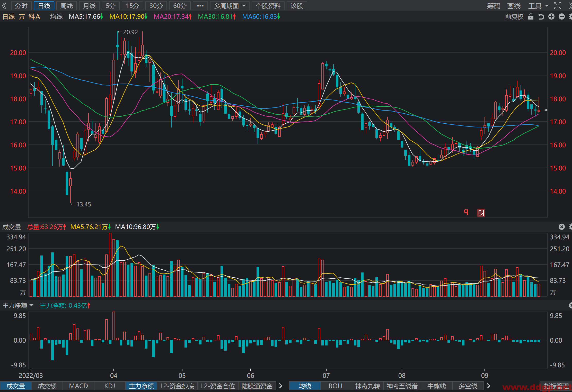This screenshot has height=392, width=572.
Task: Click the red 财 marker icon
Action: pyautogui.click(x=481, y=213)
